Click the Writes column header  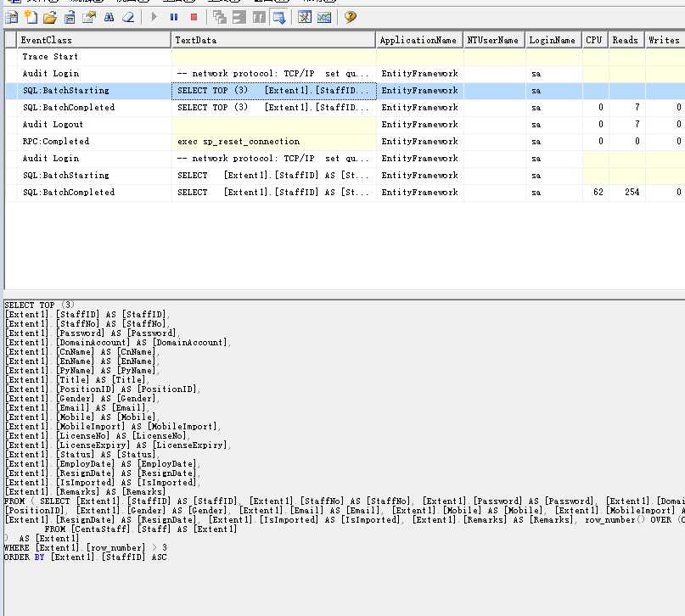click(x=665, y=40)
